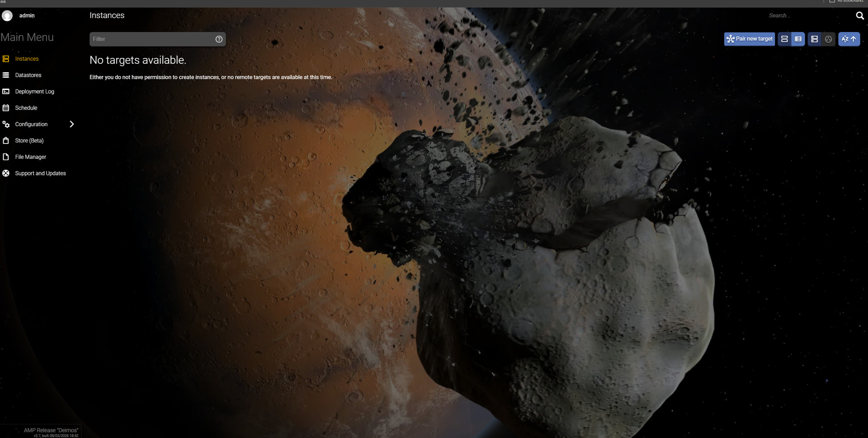Image resolution: width=868 pixels, height=438 pixels.
Task: Click the admin user avatar
Action: pos(7,16)
